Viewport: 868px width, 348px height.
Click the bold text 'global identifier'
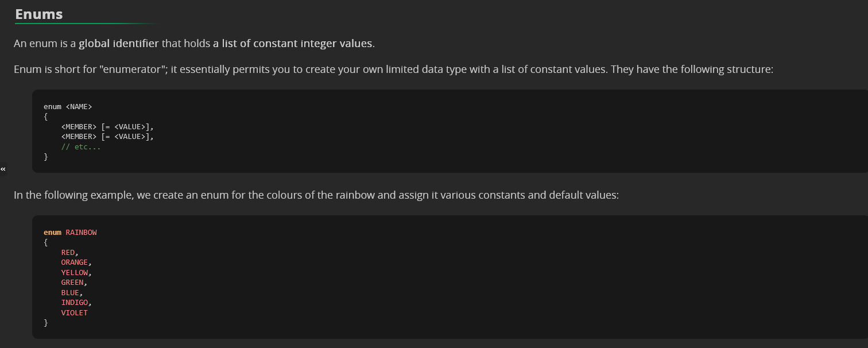click(119, 43)
